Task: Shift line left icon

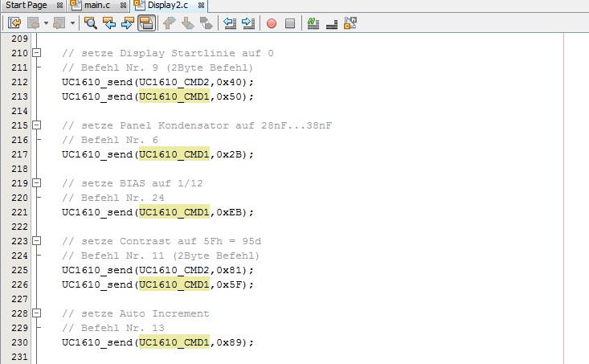Action: pos(230,23)
